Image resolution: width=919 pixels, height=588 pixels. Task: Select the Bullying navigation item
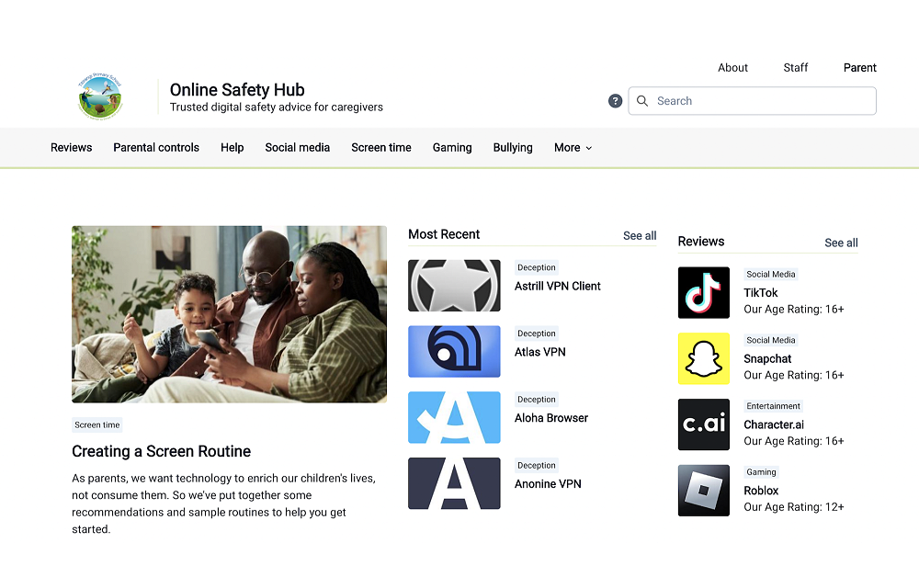[x=513, y=148]
